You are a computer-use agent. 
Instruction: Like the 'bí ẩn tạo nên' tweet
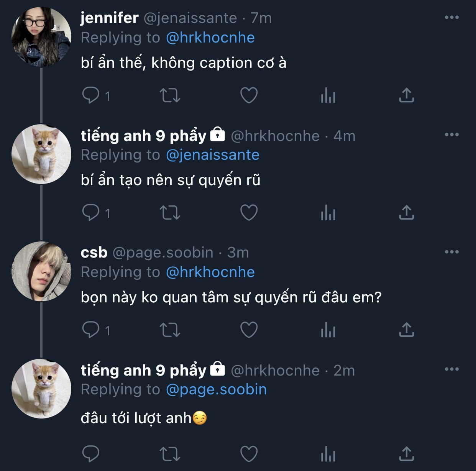point(249,213)
